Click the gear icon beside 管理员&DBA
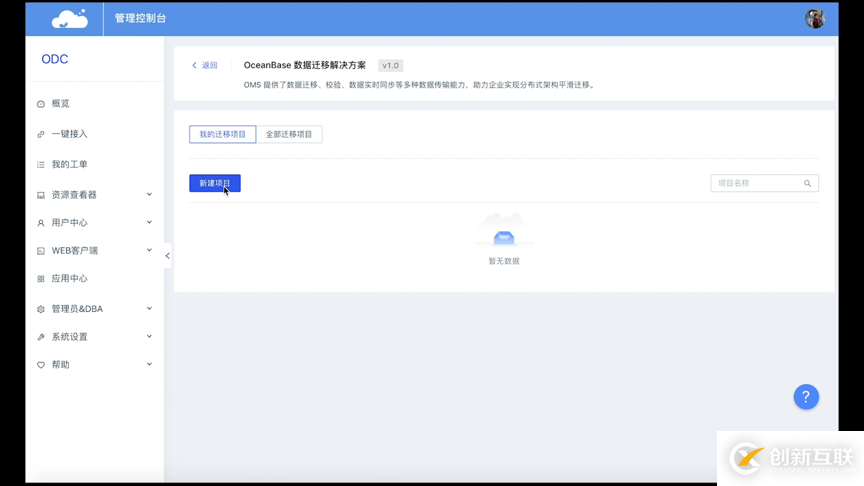Image resolution: width=864 pixels, height=486 pixels. (41, 309)
